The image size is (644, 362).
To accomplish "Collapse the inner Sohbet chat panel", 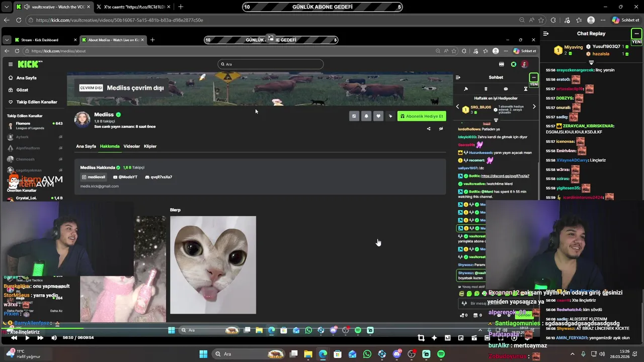I will [458, 77].
